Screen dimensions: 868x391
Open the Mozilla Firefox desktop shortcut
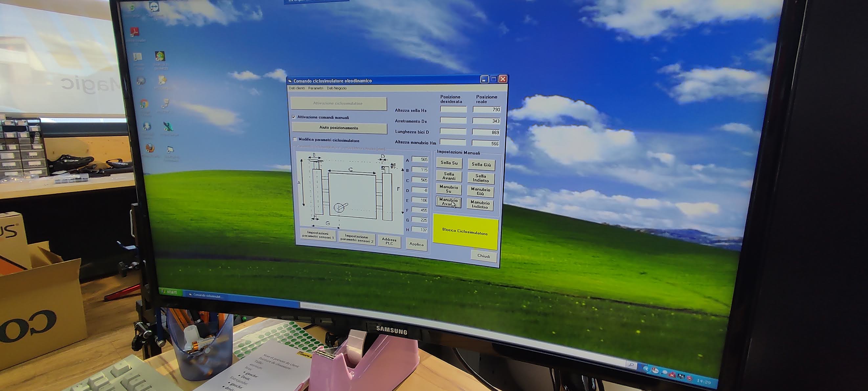(150, 148)
